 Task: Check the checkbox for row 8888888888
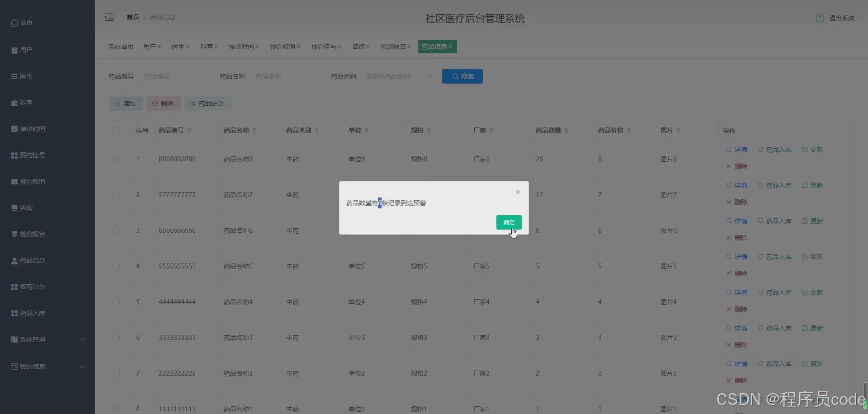(x=117, y=159)
